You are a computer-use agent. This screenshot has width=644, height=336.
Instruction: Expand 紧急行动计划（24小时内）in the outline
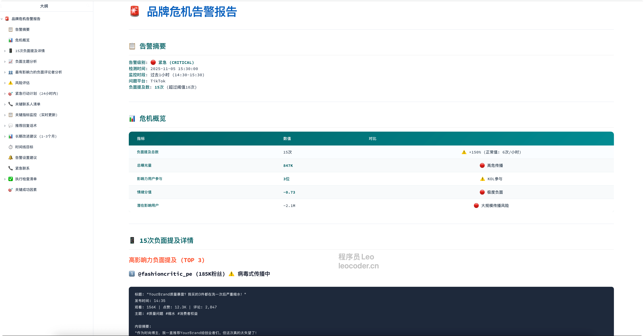tap(5, 94)
